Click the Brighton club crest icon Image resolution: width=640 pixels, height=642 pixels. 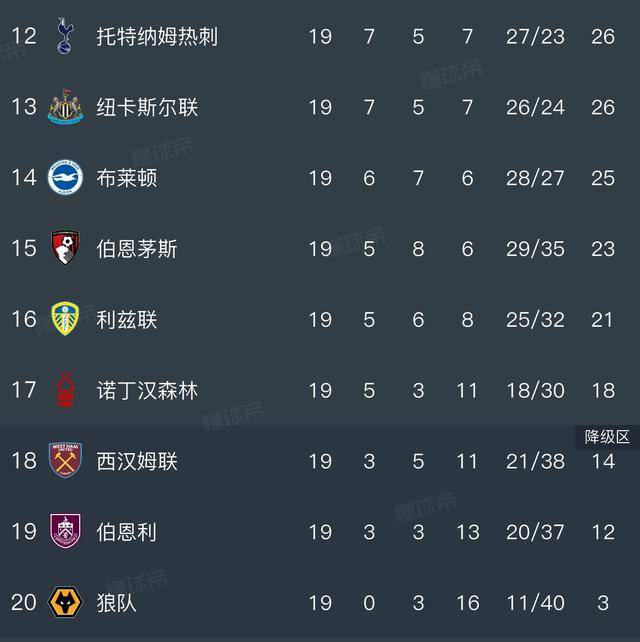click(65, 178)
